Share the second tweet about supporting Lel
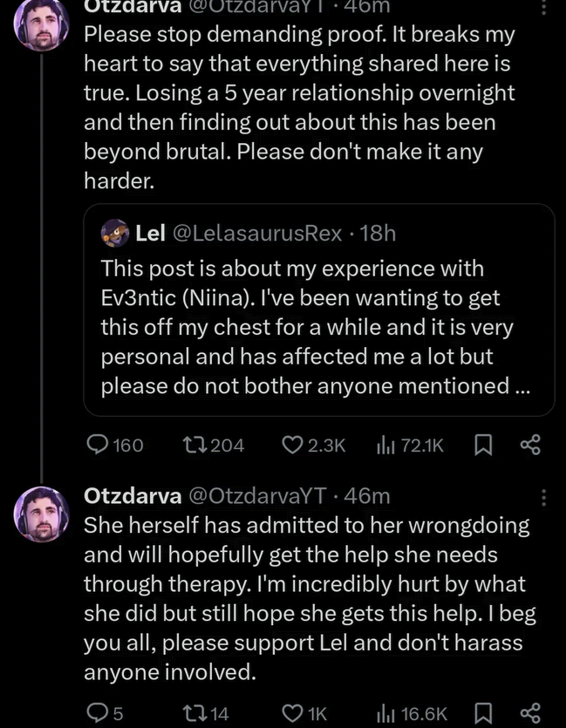566x728 pixels. 530,713
